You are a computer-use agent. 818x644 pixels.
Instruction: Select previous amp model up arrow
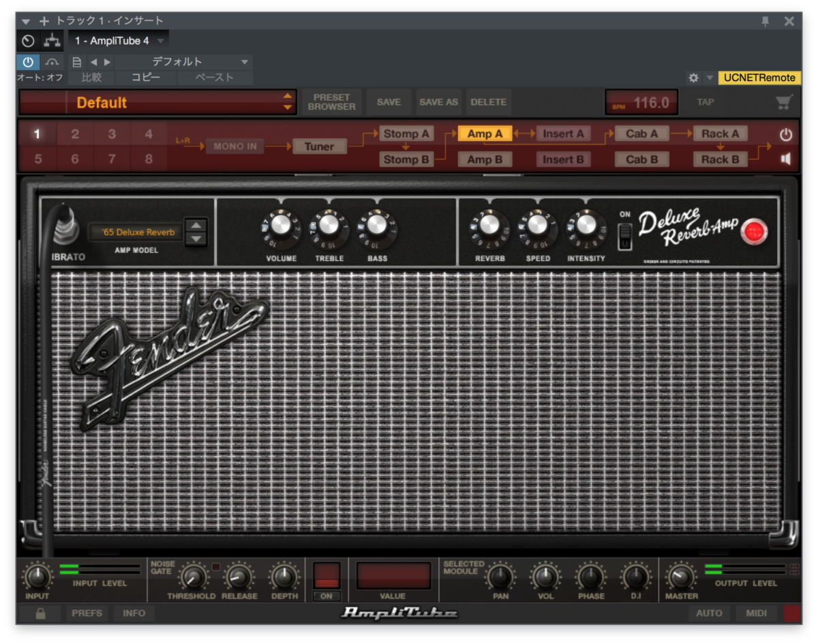tap(196, 226)
